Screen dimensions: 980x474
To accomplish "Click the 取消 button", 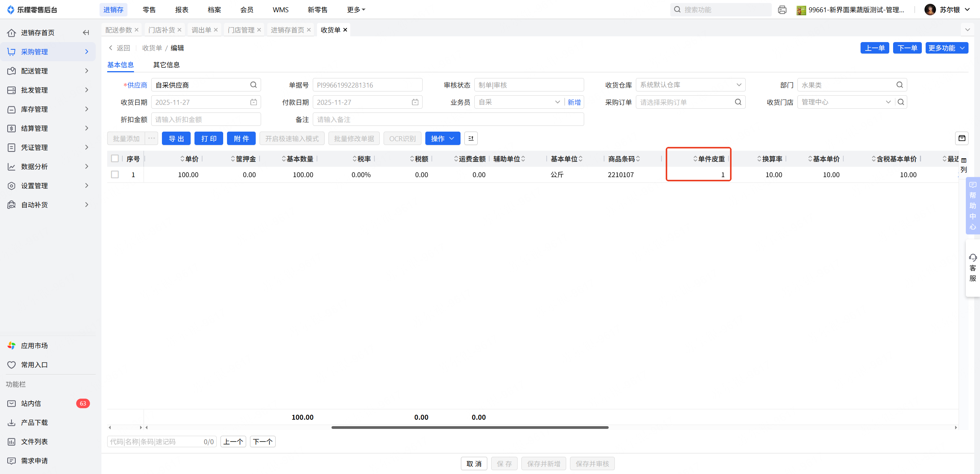I will click(474, 464).
